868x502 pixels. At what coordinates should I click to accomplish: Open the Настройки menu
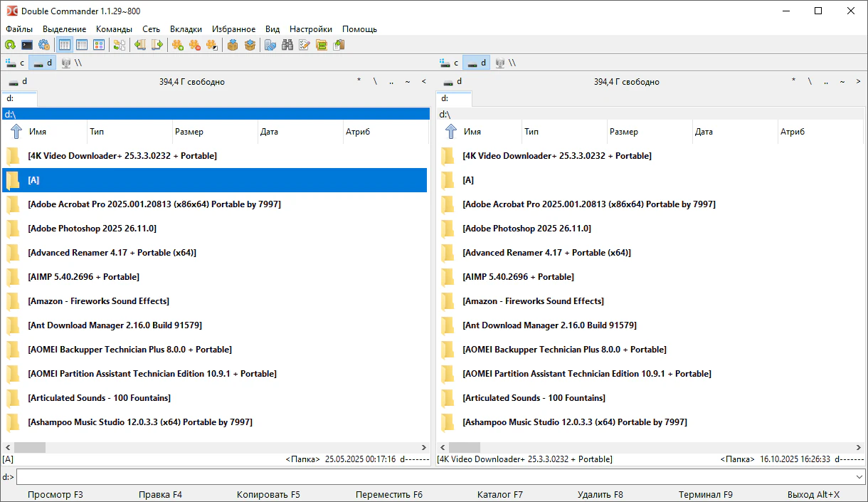tap(310, 29)
